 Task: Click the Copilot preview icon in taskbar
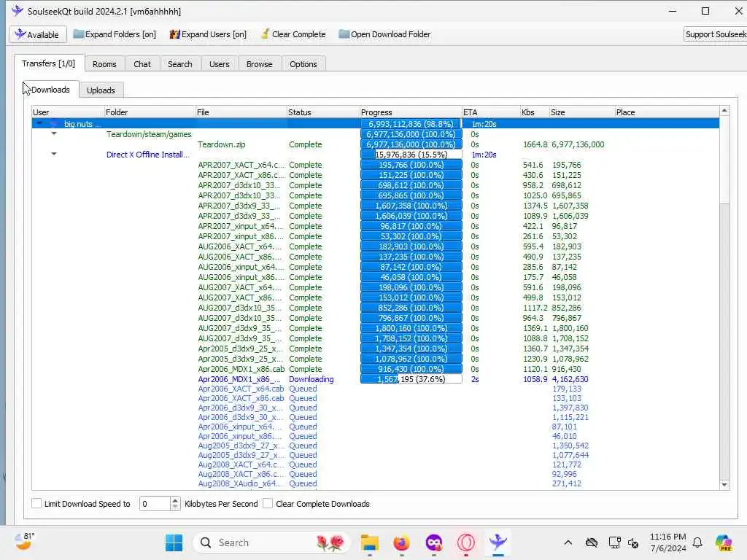coord(723,542)
